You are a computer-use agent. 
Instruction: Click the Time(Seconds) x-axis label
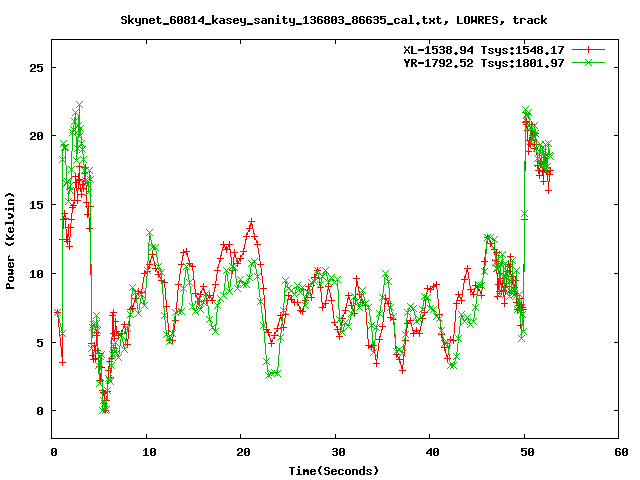point(333,471)
